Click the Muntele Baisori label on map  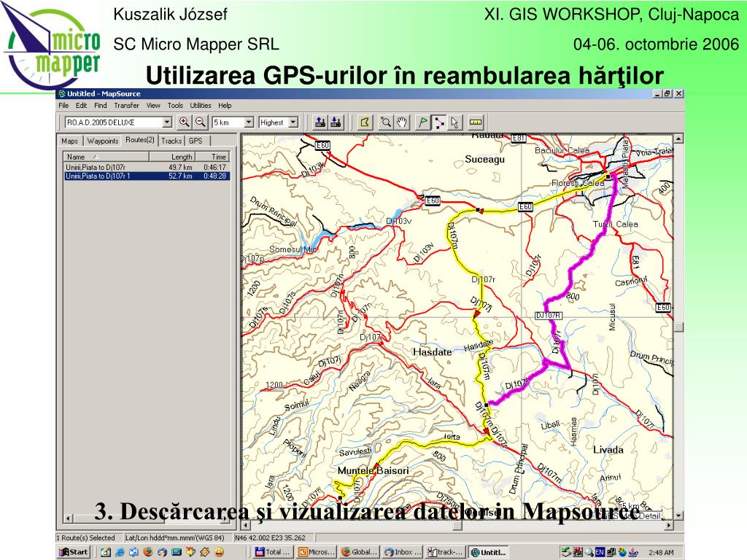[x=373, y=470]
